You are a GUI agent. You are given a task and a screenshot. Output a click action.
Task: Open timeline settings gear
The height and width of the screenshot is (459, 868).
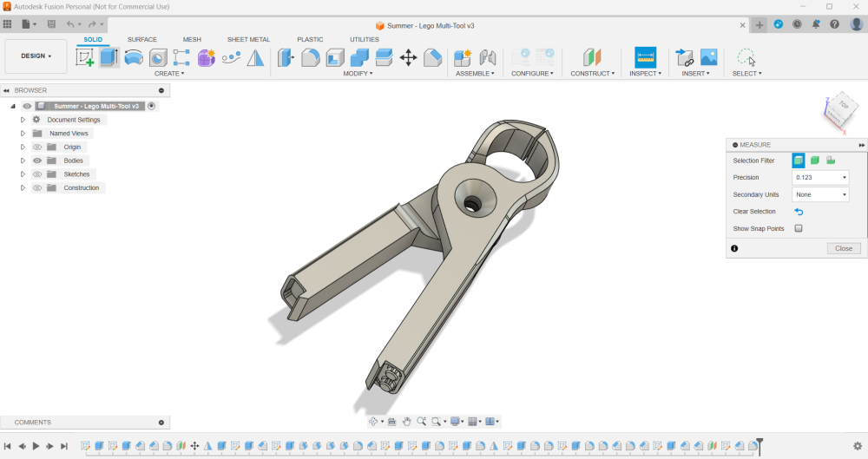click(x=858, y=446)
